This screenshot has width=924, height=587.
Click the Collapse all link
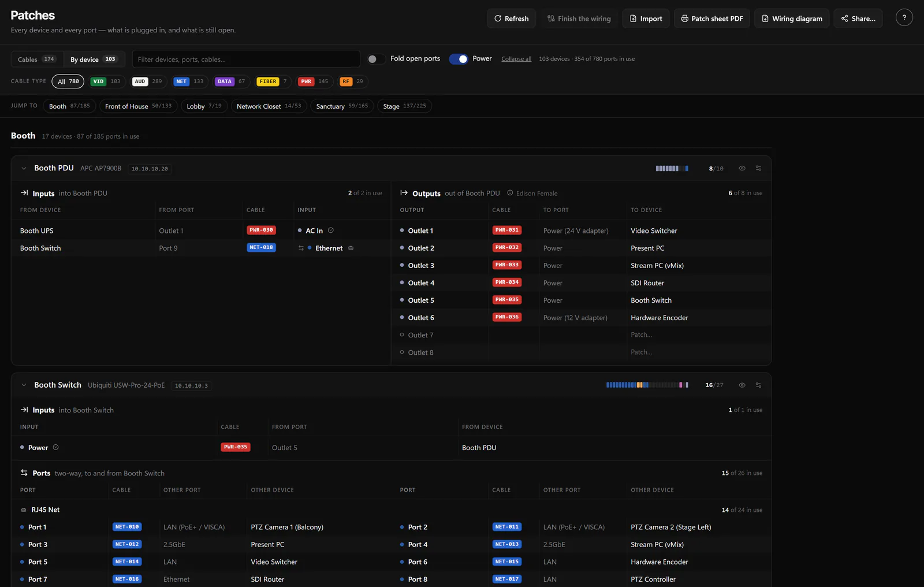(x=516, y=59)
